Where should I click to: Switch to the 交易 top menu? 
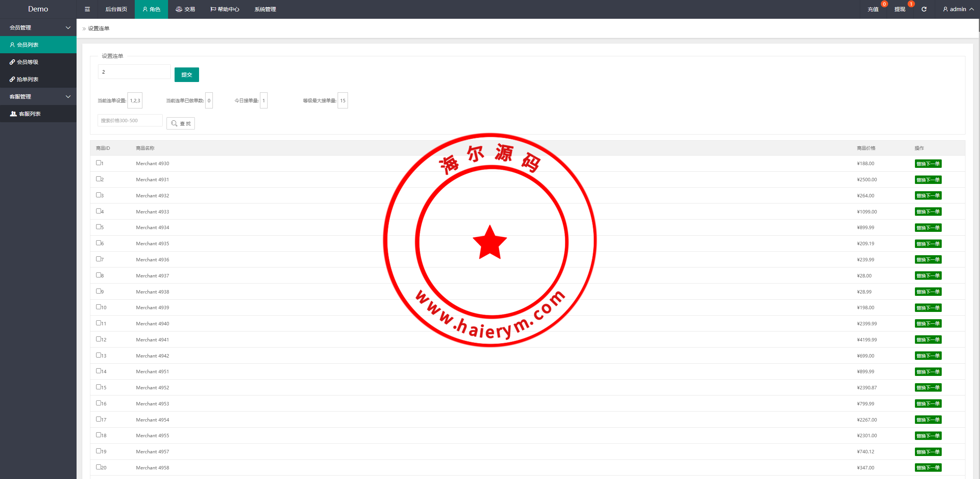(186, 9)
